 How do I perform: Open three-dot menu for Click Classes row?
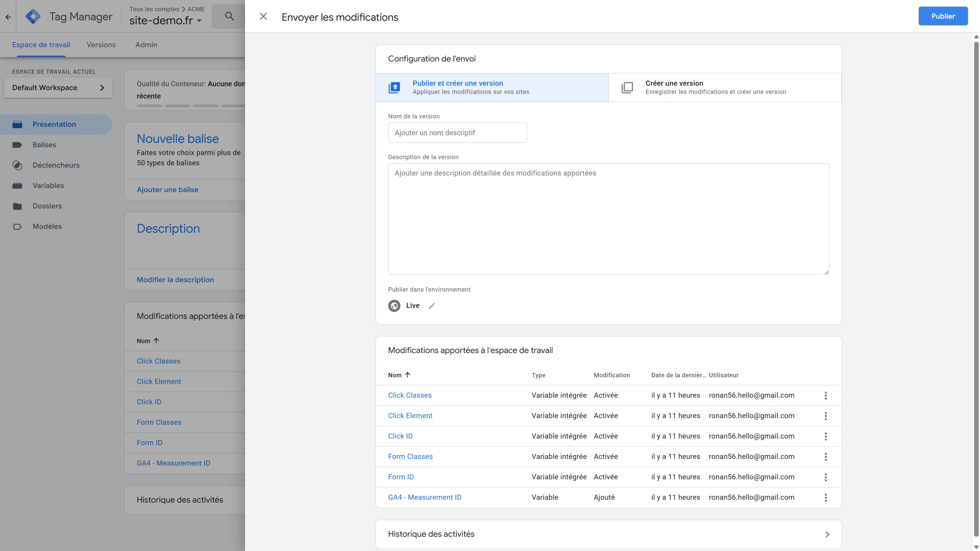(826, 395)
